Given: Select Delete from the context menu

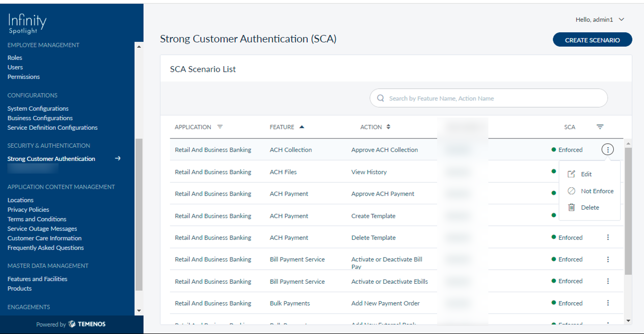Looking at the screenshot, I should coord(589,208).
